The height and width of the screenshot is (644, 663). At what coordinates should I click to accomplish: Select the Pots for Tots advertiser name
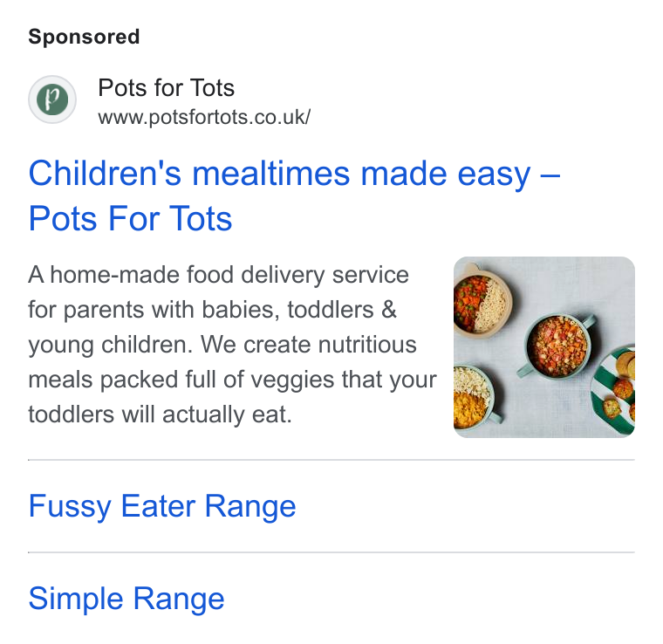pos(166,88)
